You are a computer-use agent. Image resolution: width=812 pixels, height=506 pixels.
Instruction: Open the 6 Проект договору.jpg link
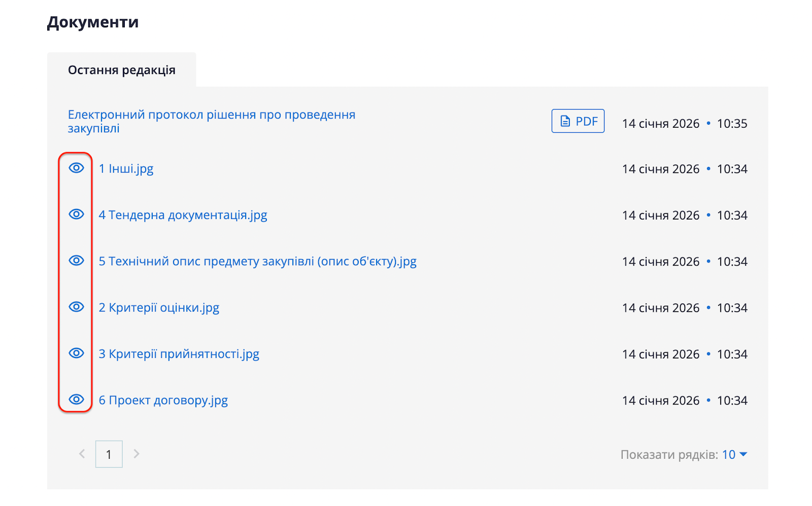tap(163, 401)
